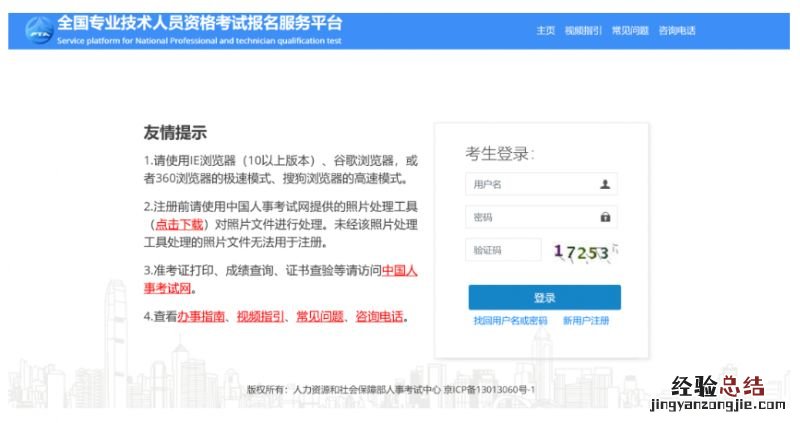
Task: Click the 全国专业技术人员资格考试报名服务平台 title
Action: (199, 23)
